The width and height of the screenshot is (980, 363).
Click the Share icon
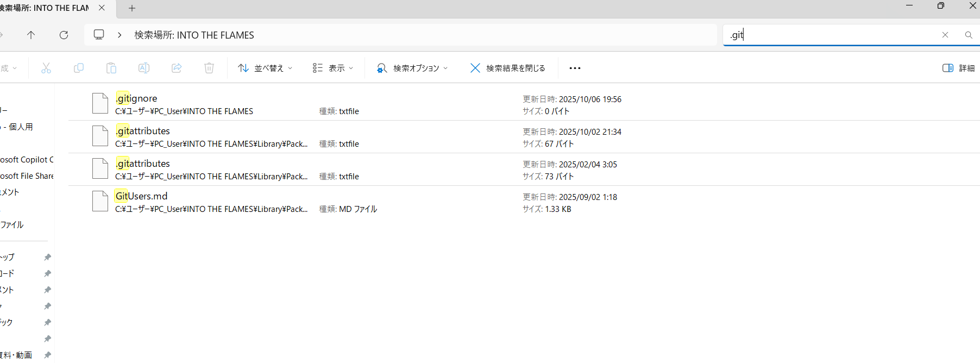(x=177, y=68)
